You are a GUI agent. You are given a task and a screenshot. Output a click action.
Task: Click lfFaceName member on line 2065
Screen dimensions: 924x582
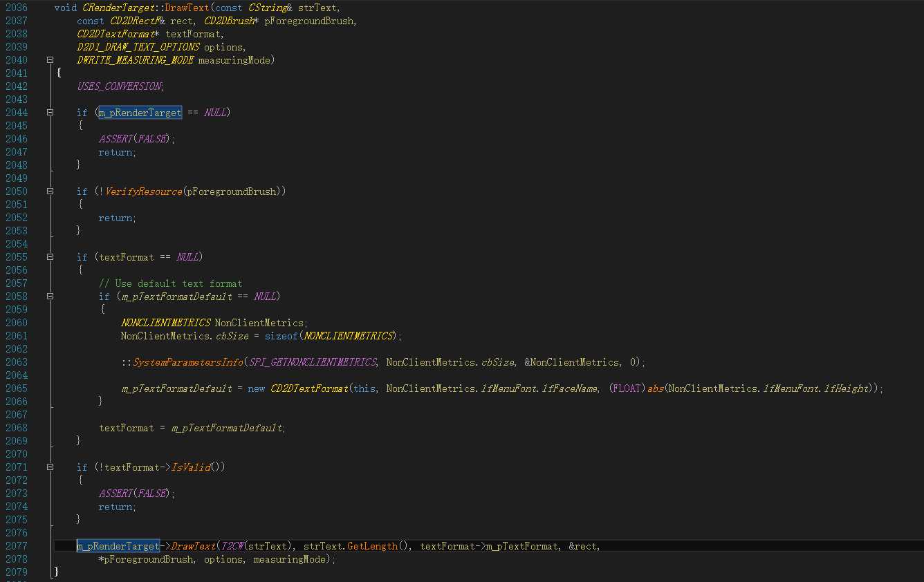click(571, 388)
